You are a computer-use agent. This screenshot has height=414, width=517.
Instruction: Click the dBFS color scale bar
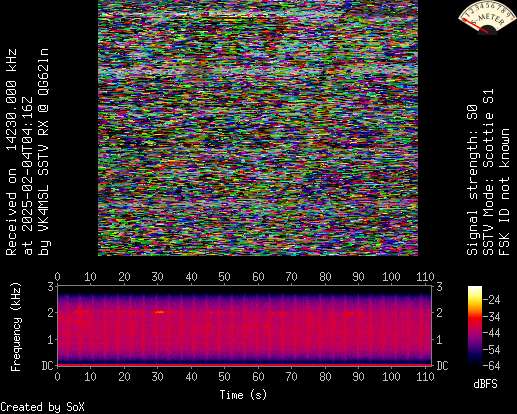point(475,326)
